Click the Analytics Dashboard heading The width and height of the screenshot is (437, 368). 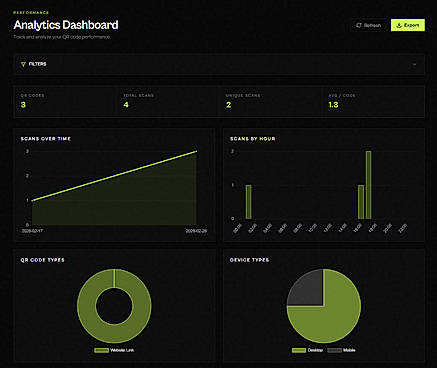[66, 25]
